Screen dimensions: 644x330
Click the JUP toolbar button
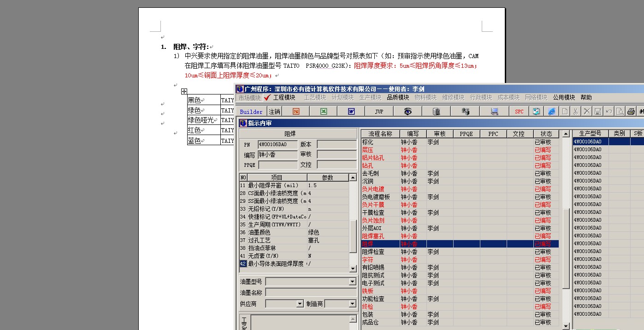coord(379,112)
